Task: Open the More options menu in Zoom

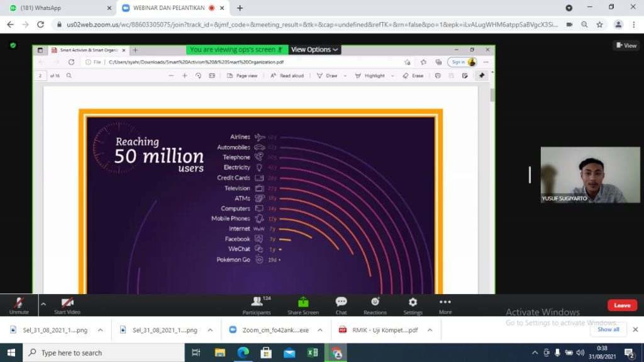Action: tap(445, 305)
